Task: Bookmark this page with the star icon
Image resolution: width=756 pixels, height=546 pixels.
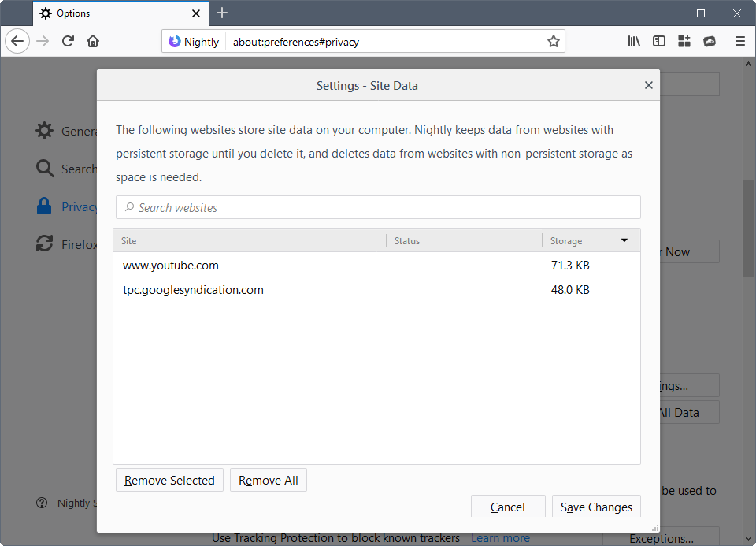Action: (x=554, y=41)
